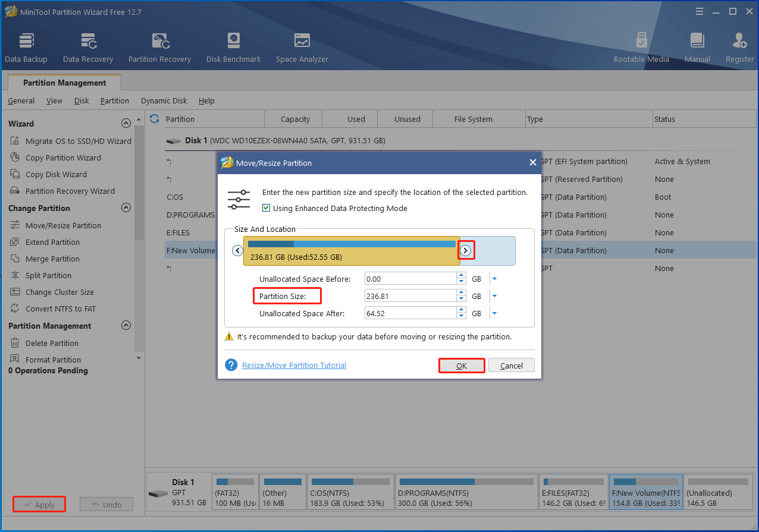Click stepper arrows for Partition Size
The height and width of the screenshot is (532, 759).
point(461,295)
